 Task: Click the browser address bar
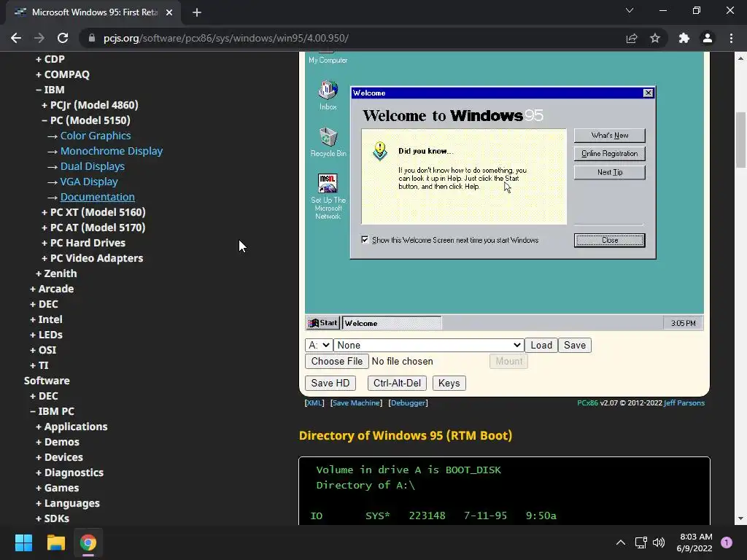pyautogui.click(x=352, y=38)
